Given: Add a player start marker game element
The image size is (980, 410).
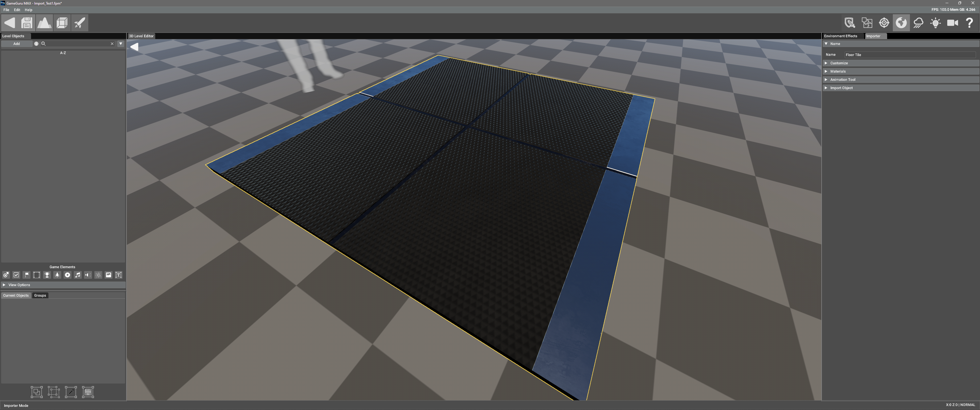Looking at the screenshot, I should [x=6, y=275].
